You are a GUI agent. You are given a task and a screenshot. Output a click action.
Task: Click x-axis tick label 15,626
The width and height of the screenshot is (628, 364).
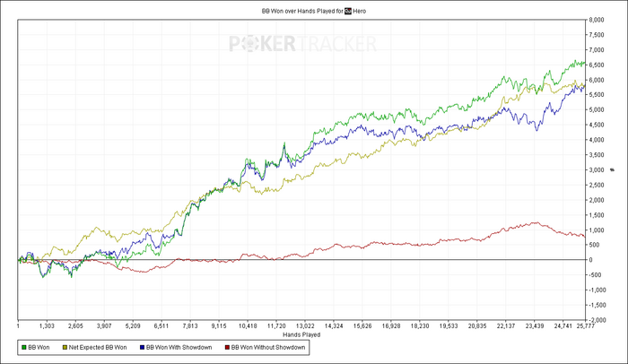(x=362, y=326)
